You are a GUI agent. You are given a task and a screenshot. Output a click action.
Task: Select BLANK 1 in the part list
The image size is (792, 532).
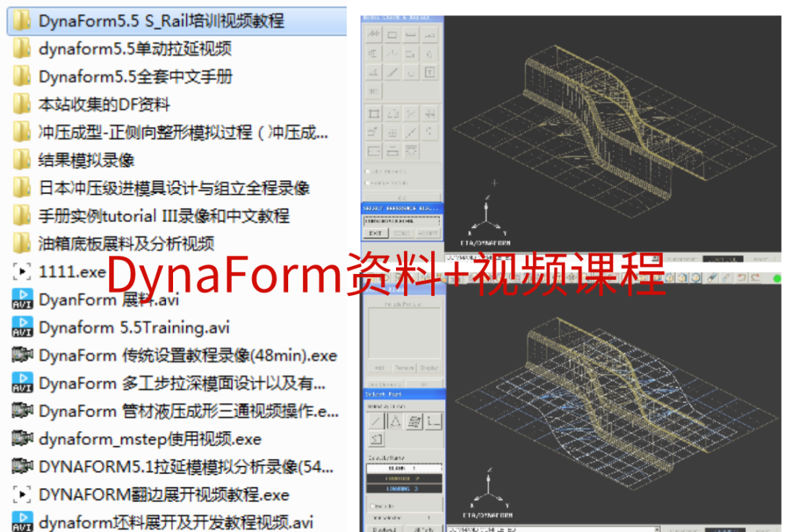[x=404, y=468]
